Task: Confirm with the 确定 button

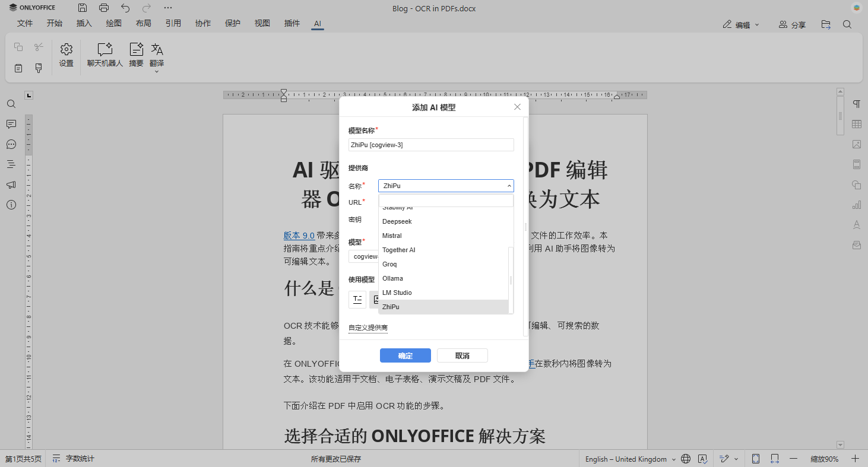Action: pyautogui.click(x=406, y=355)
